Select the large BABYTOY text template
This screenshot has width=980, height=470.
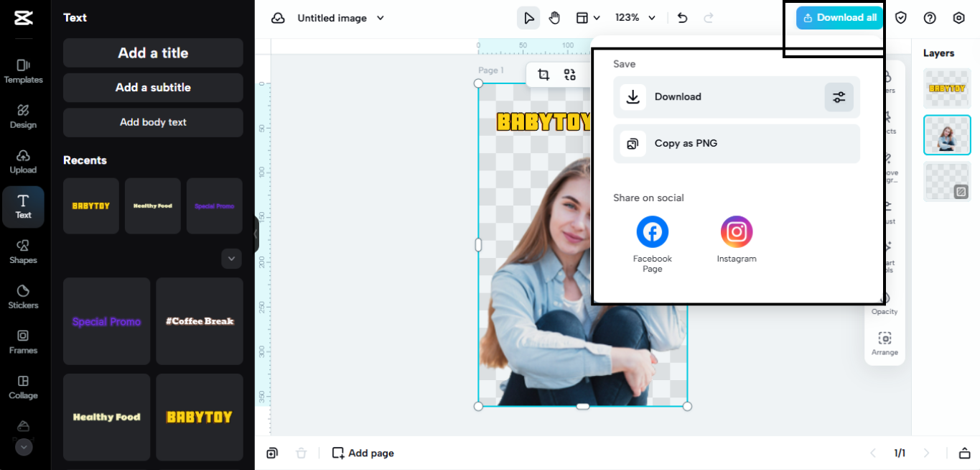200,417
